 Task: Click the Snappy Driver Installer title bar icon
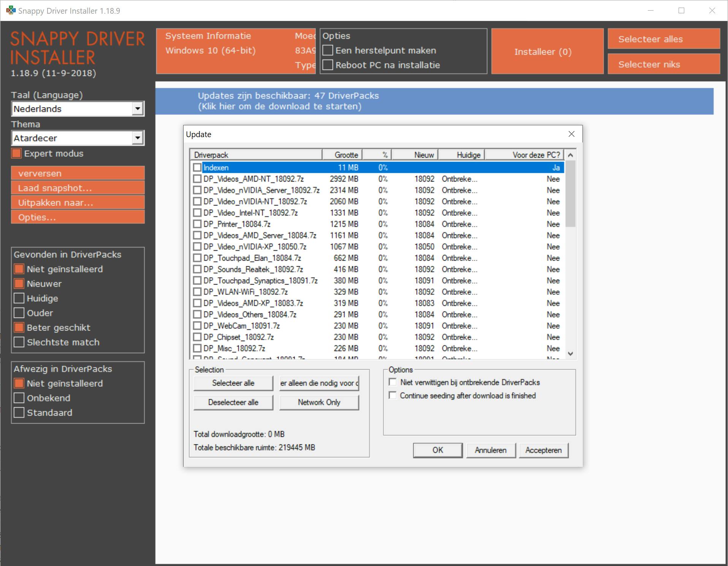pos(11,11)
